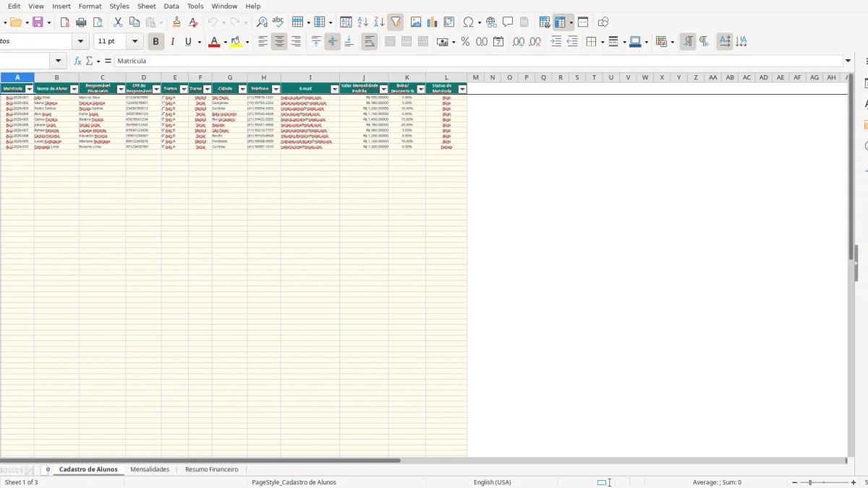Define the print area
The image size is (868, 488).
point(545,22)
